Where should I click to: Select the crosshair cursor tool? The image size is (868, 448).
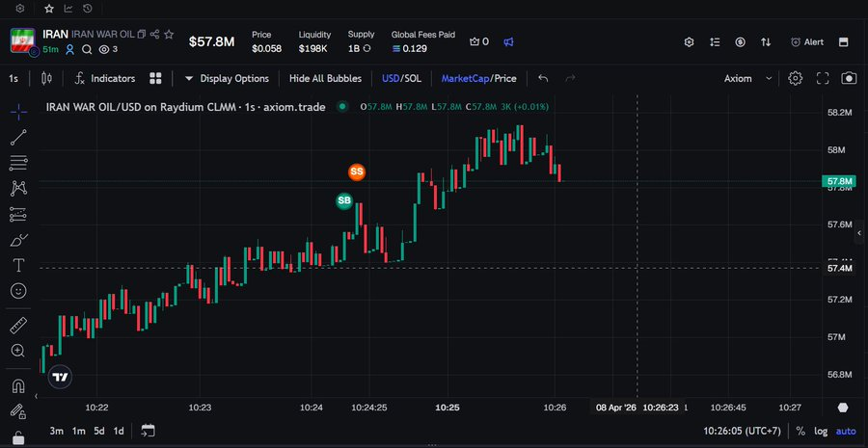click(x=18, y=113)
